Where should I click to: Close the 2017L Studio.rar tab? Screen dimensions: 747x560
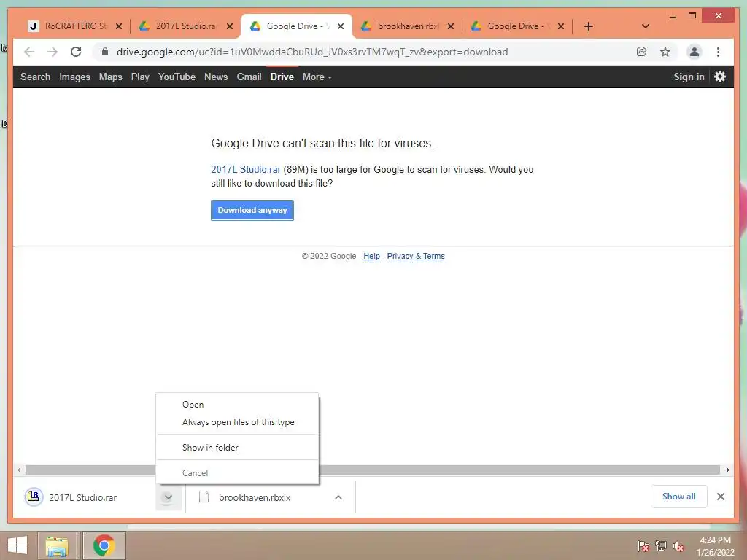pos(230,26)
